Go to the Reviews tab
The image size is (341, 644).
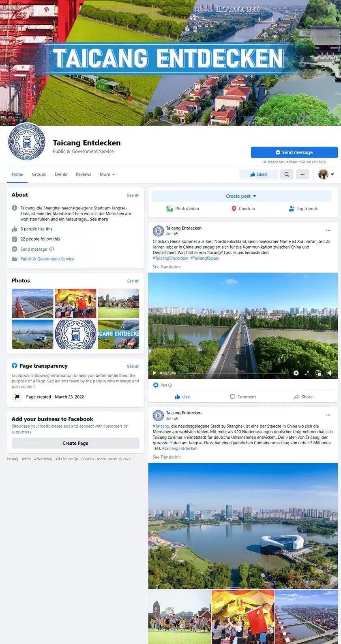pos(83,174)
